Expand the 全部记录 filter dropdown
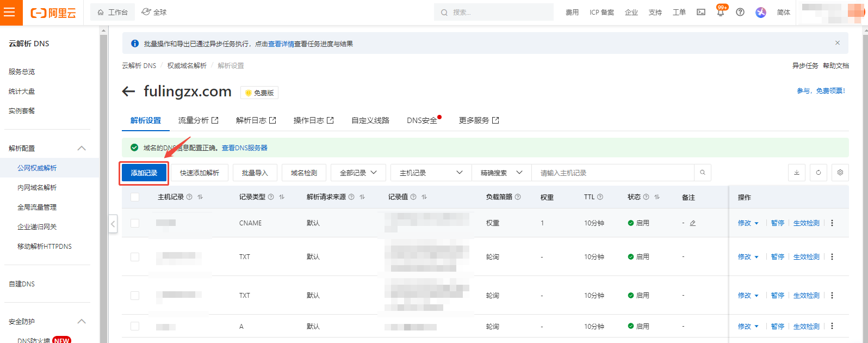This screenshot has width=868, height=343. click(x=358, y=173)
